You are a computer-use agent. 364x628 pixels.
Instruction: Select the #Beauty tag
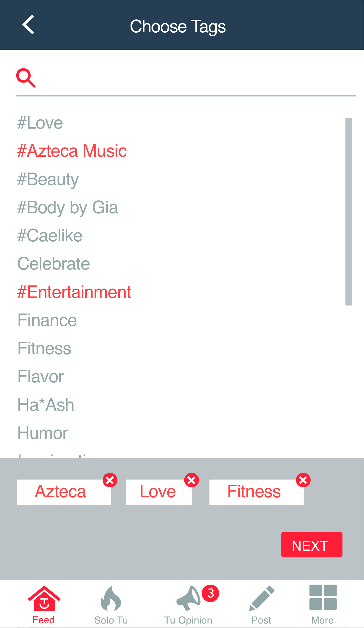pos(48,180)
